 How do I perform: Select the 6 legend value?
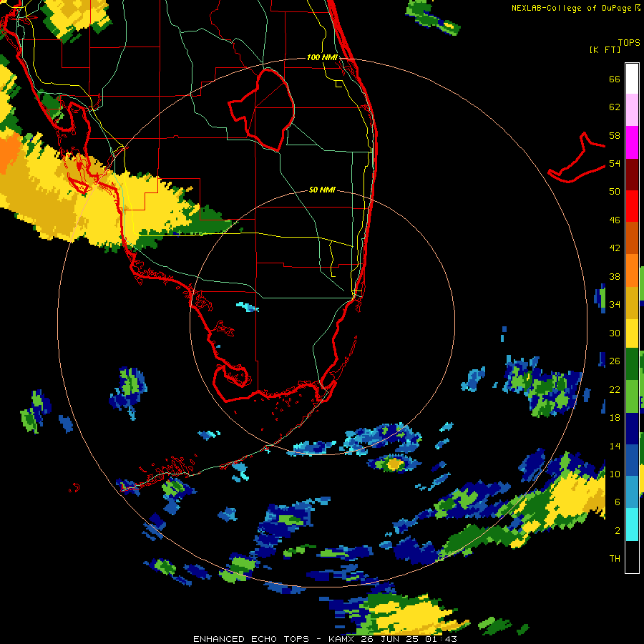pos(617,502)
